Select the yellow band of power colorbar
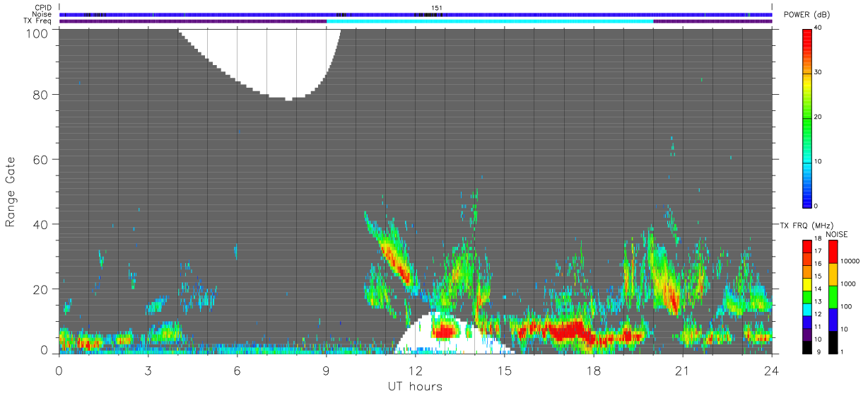 (807, 81)
